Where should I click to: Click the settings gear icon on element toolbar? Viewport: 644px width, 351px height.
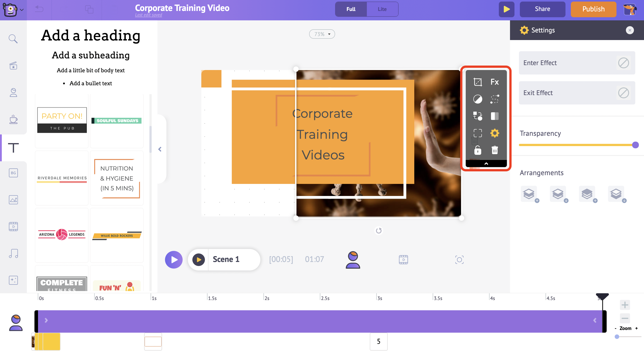coord(494,133)
